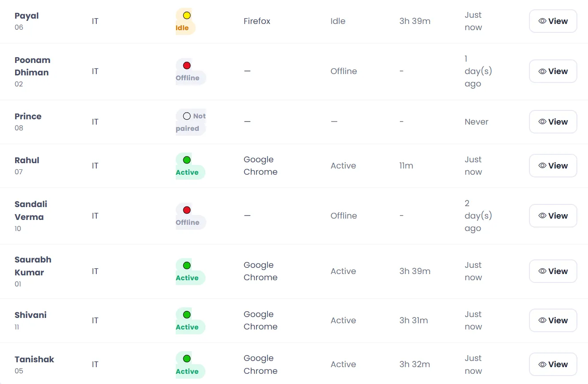Screen dimensions: 588x384
Task: View details for Prince
Action: (553, 122)
